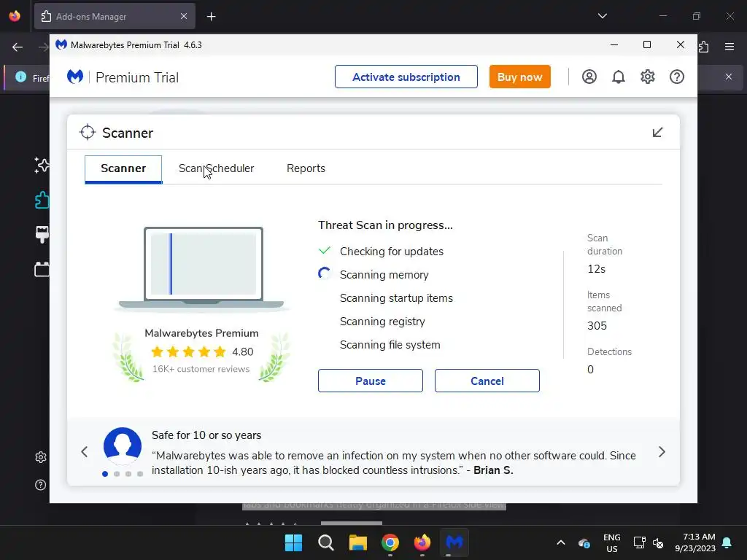Open Plugins category in Firefox Add-ons sidebar
The height and width of the screenshot is (560, 747).
pos(42,270)
